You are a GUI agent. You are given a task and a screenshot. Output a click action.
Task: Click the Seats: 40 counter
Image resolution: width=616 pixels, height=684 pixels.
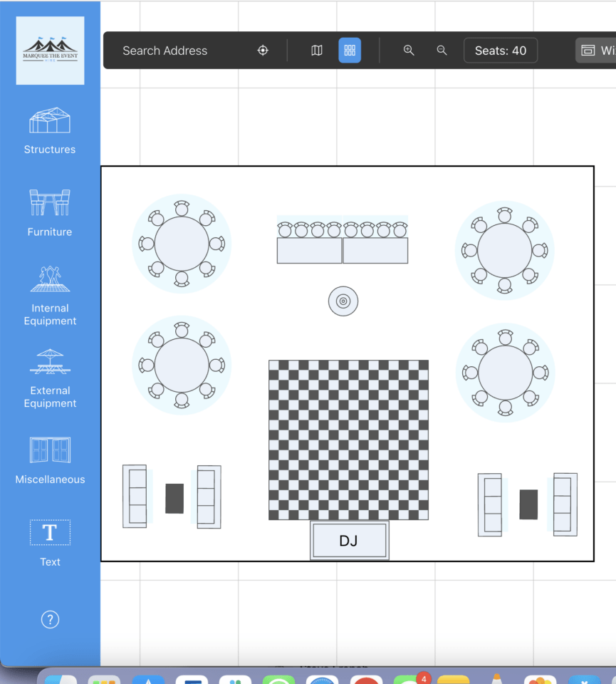pyautogui.click(x=501, y=51)
